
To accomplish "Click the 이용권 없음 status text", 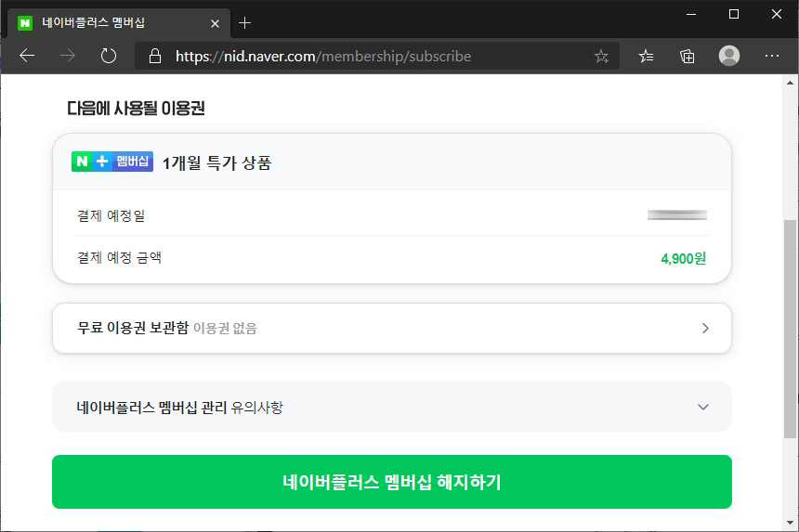I will 225,329.
